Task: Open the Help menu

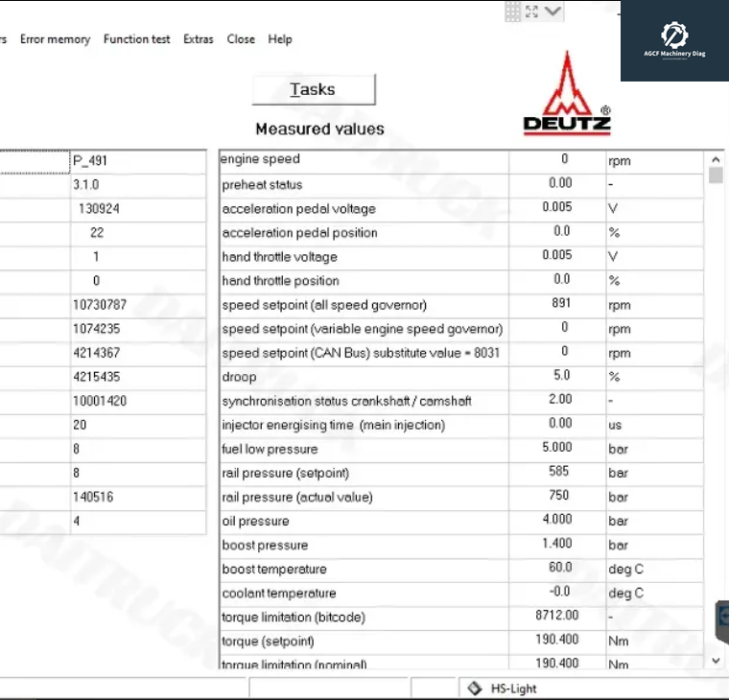Action: 280,39
